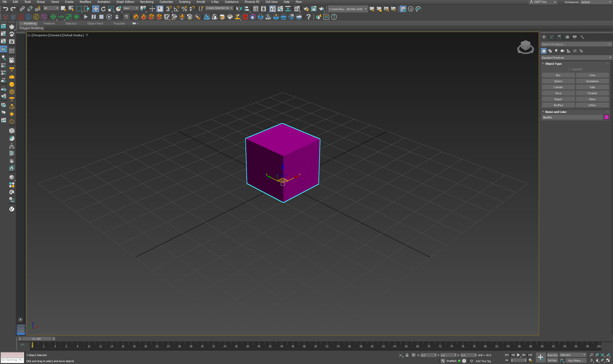Enable the AutoGrid checkbox
The image size is (613, 364).
[570, 69]
